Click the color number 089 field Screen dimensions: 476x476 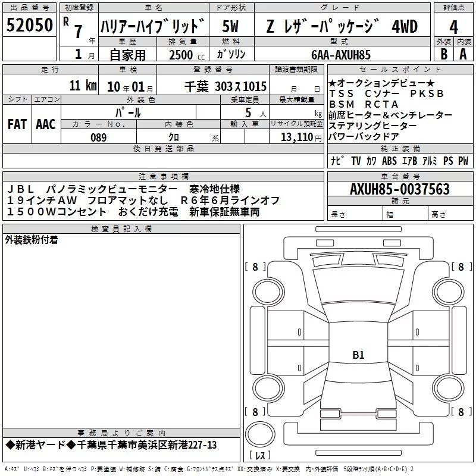click(99, 137)
